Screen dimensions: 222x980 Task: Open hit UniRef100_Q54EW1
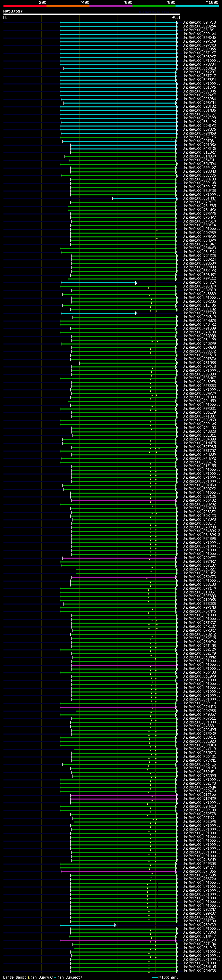199,160
